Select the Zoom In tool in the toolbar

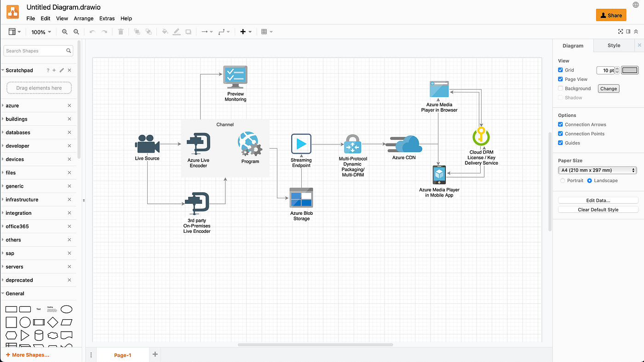coord(64,32)
